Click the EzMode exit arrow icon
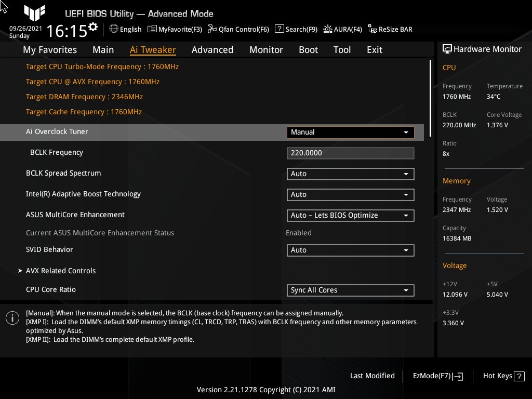Screen dimensions: 532x399 pos(458,376)
